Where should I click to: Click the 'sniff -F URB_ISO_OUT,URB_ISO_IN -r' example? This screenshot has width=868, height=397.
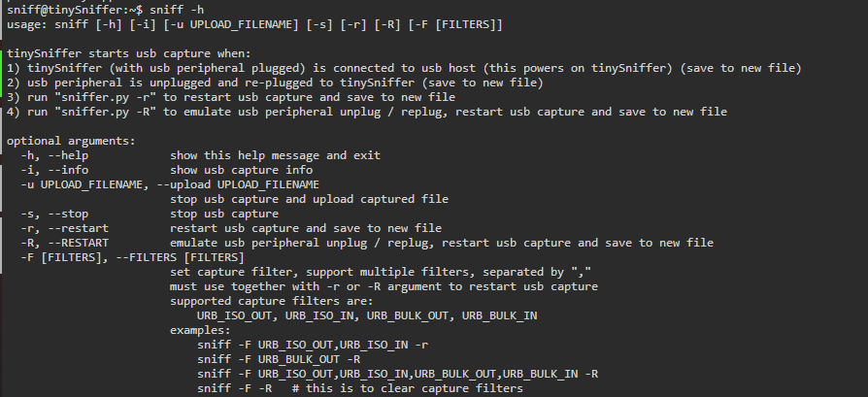(x=313, y=345)
